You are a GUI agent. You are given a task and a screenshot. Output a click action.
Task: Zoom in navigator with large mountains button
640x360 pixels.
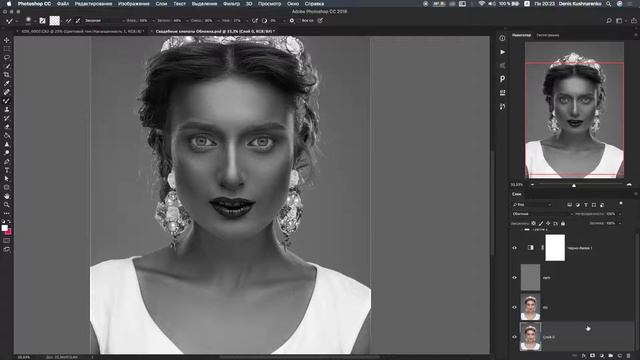coord(629,185)
